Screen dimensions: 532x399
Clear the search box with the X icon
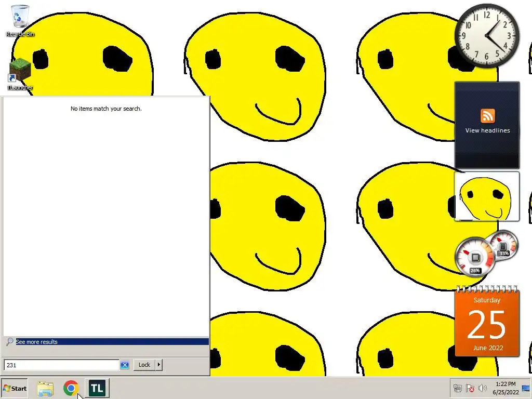pos(125,365)
